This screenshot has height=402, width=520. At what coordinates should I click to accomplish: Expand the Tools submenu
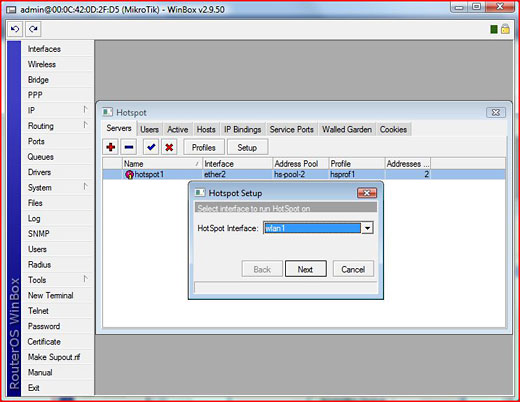(x=85, y=279)
